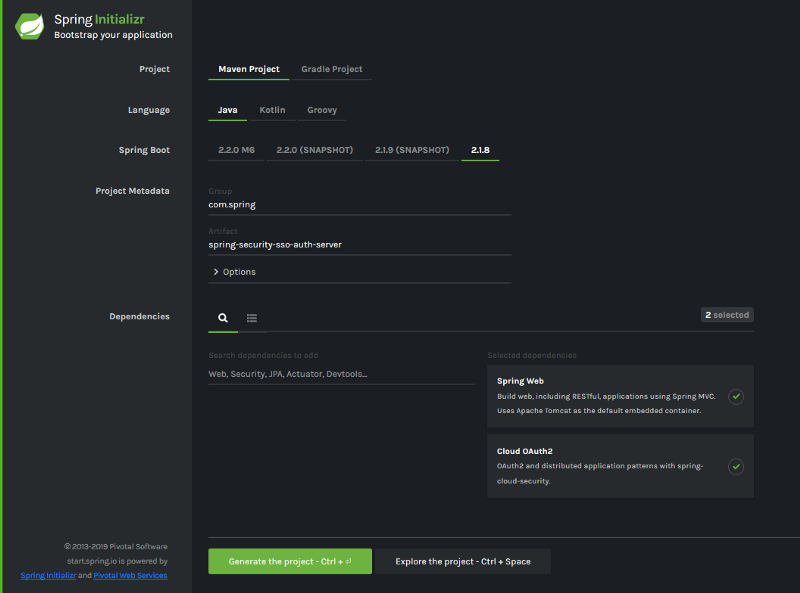This screenshot has width=800, height=593.
Task: Click the Bootstrap your application subtitle
Action: (113, 35)
